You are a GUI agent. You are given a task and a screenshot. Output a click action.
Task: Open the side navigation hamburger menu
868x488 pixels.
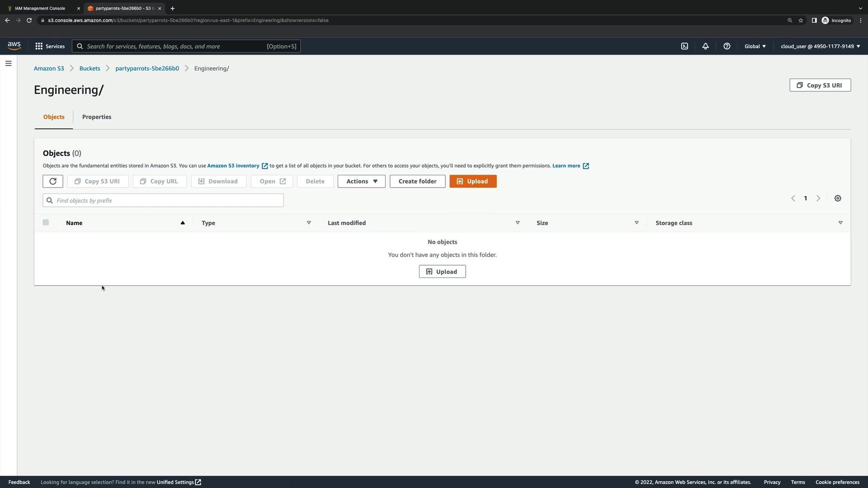click(x=8, y=64)
